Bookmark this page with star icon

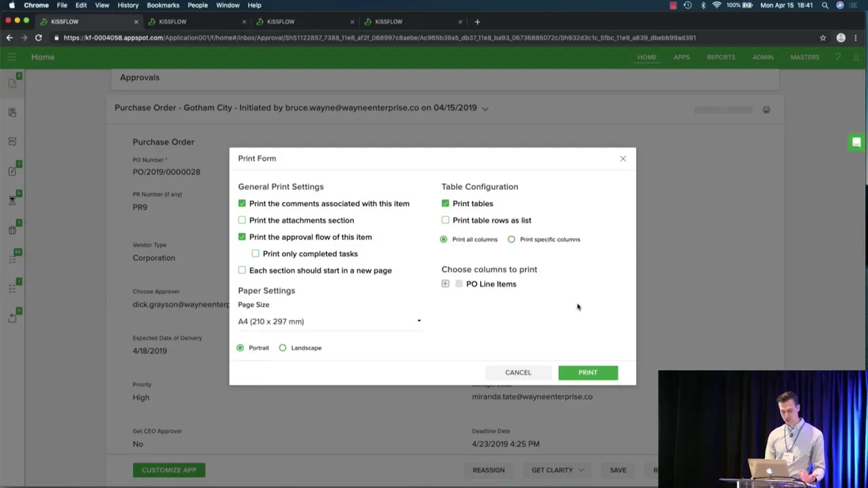[x=823, y=38]
